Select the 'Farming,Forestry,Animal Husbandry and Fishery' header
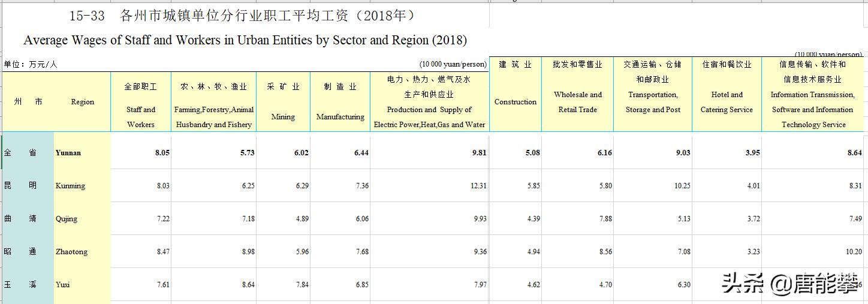 point(214,102)
